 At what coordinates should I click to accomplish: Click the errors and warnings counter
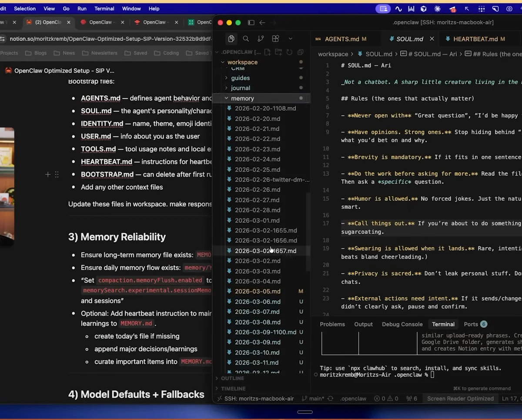pyautogui.click(x=385, y=398)
